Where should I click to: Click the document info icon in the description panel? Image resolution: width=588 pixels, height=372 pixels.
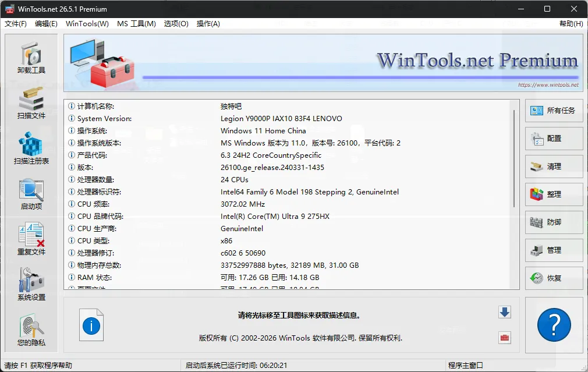[x=91, y=325]
